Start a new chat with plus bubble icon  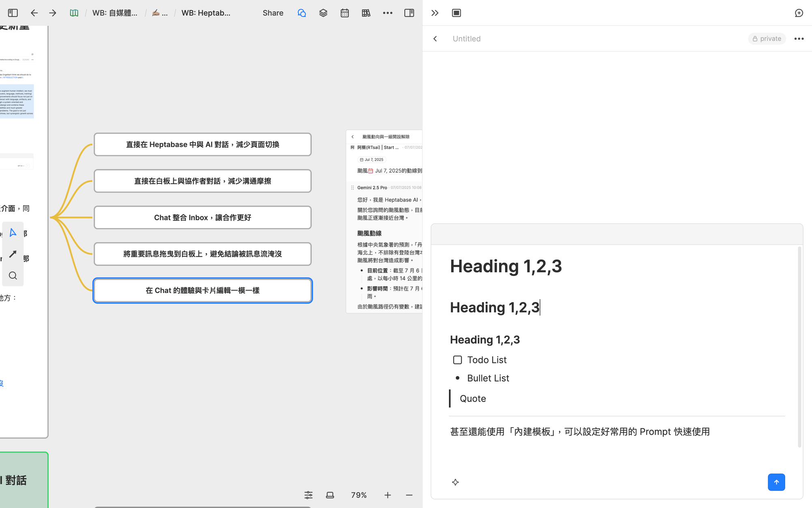tap(799, 13)
